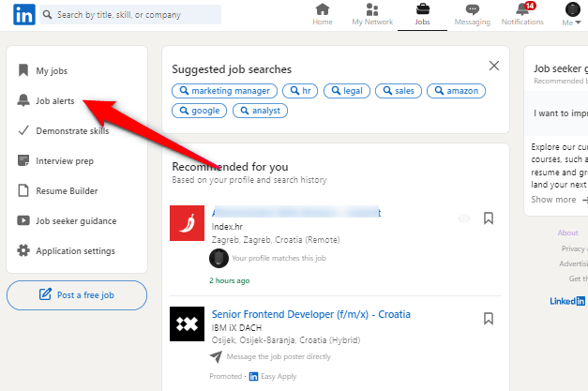Expand the Me profile dropdown
This screenshot has height=391, width=588.
point(572,15)
